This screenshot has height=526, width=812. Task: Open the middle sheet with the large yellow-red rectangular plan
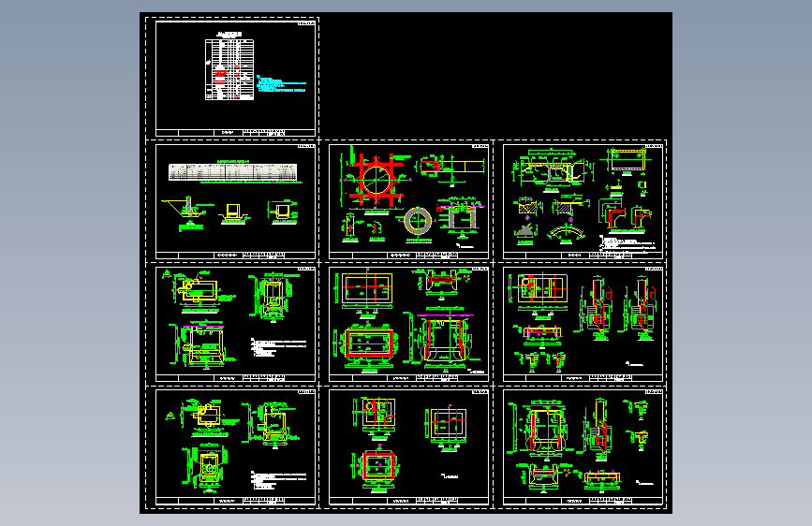coord(408,325)
